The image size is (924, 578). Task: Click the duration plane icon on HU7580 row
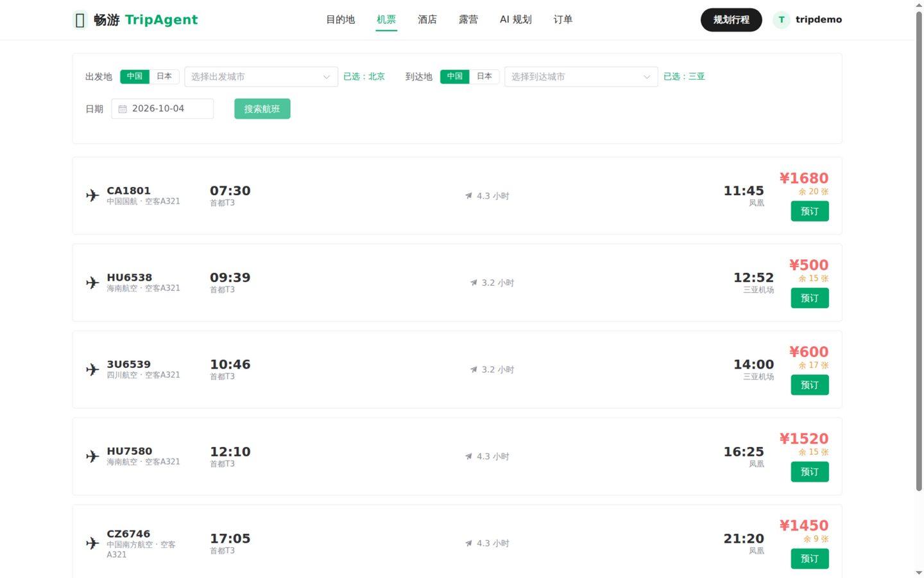[468, 457]
